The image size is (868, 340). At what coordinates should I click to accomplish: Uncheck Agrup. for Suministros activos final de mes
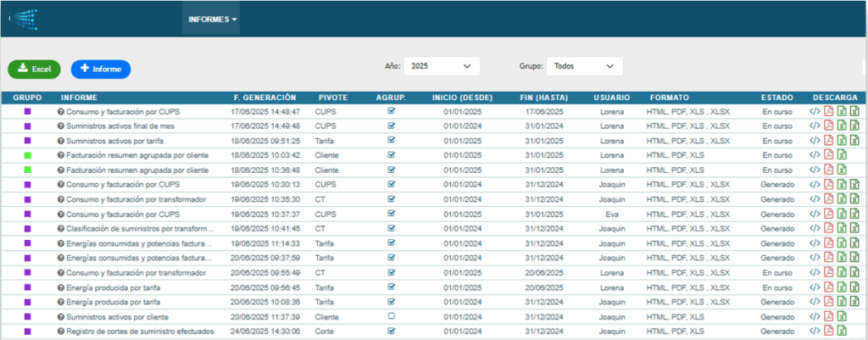coord(391,125)
